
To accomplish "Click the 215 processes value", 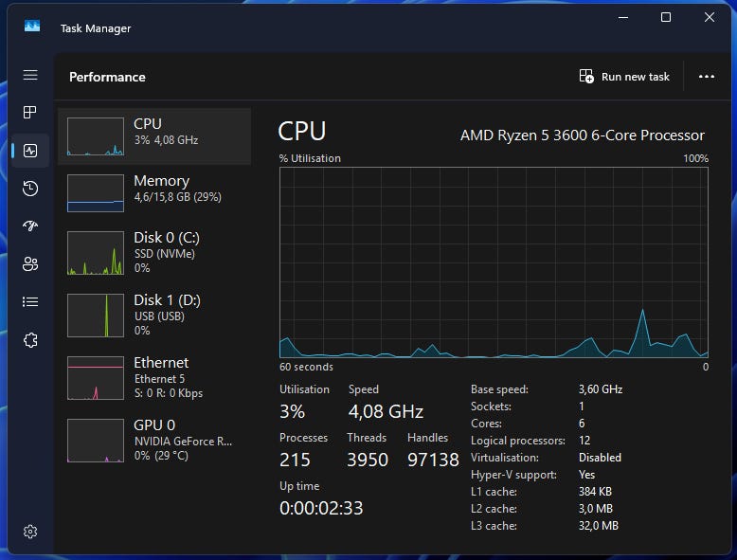I will click(x=295, y=460).
